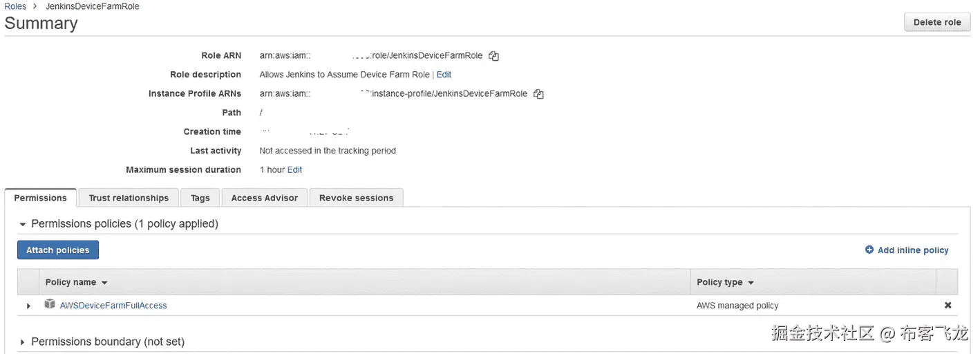Open the Access Advisor tab
The width and height of the screenshot is (980, 354).
coord(265,198)
